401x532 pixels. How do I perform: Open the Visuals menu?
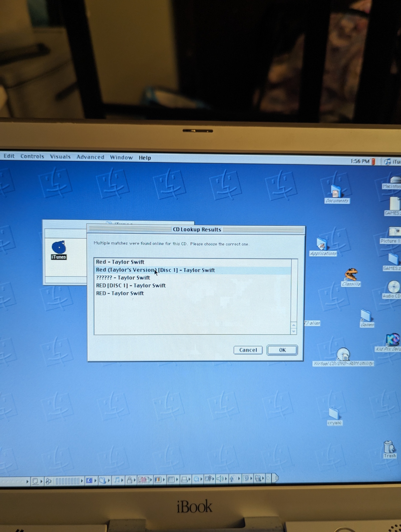coord(60,157)
